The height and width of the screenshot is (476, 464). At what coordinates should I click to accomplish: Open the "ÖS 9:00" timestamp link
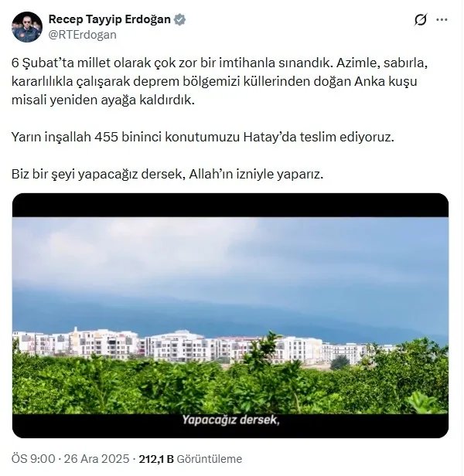[33, 459]
